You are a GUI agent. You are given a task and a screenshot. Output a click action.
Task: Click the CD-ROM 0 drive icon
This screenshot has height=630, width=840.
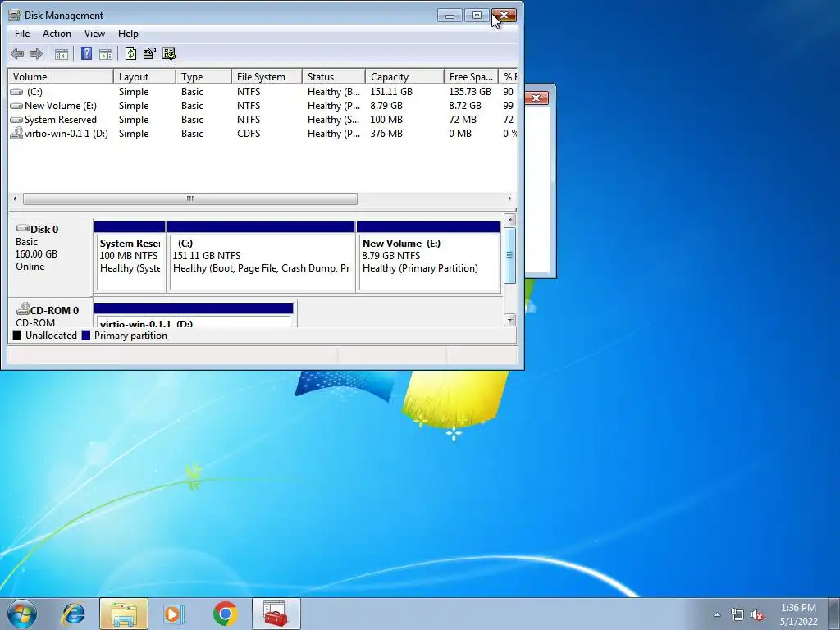pos(22,309)
